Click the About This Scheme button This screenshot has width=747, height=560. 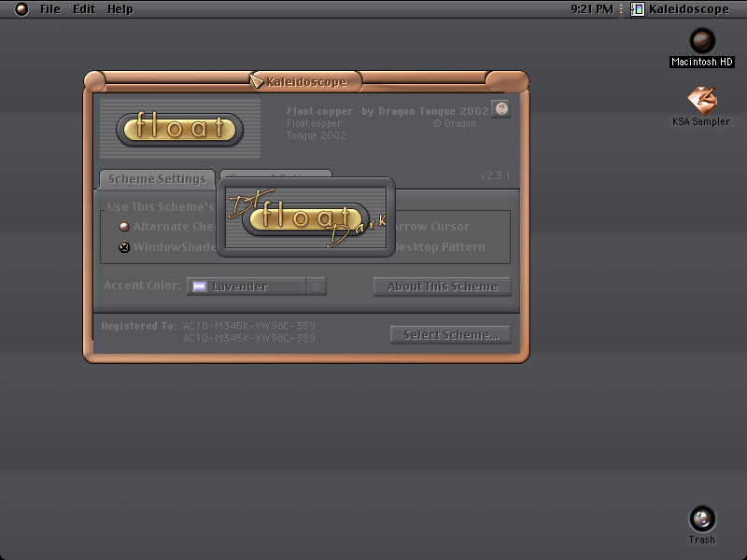coord(442,287)
